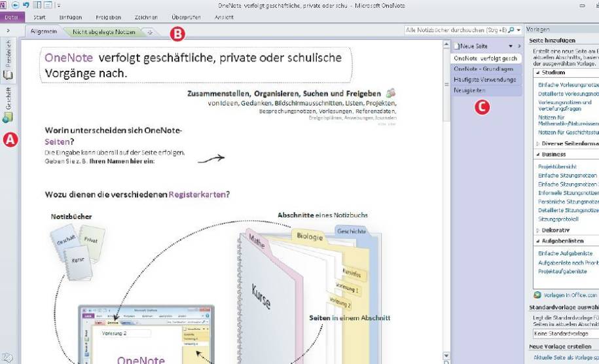The width and height of the screenshot is (599, 364).
Task: Choose Aufgabenliste nach Priorität template
Action: point(568,263)
